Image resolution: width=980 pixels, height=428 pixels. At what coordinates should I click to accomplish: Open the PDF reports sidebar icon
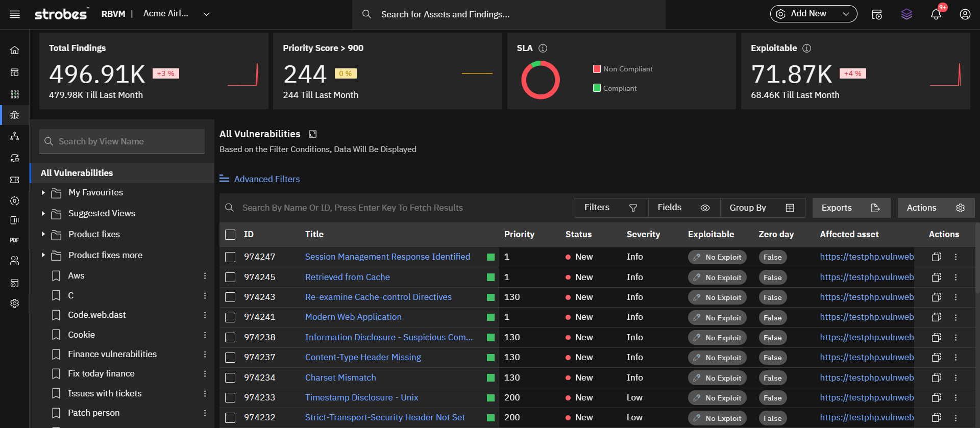[15, 240]
